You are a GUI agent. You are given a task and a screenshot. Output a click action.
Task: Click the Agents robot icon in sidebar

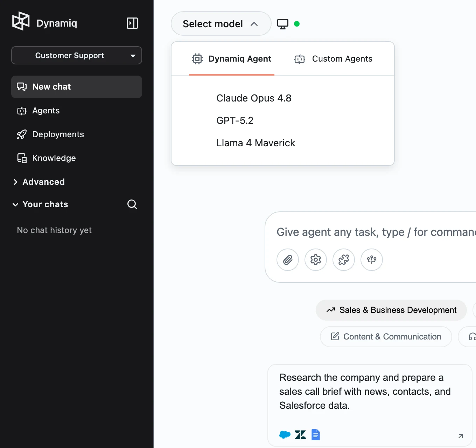point(22,111)
